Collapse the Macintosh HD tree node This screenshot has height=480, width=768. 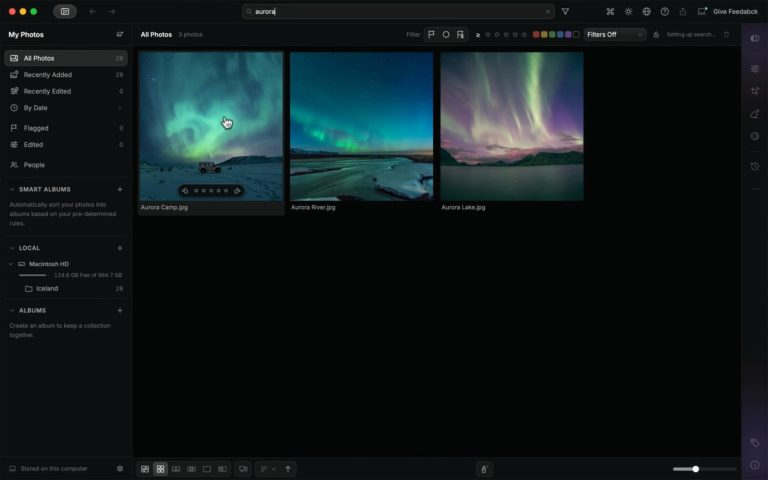click(11, 264)
